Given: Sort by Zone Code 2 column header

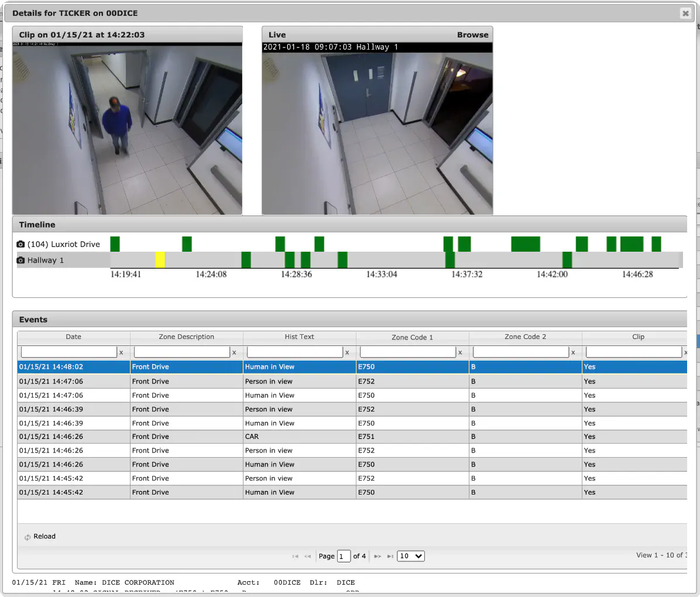Looking at the screenshot, I should pyautogui.click(x=526, y=337).
